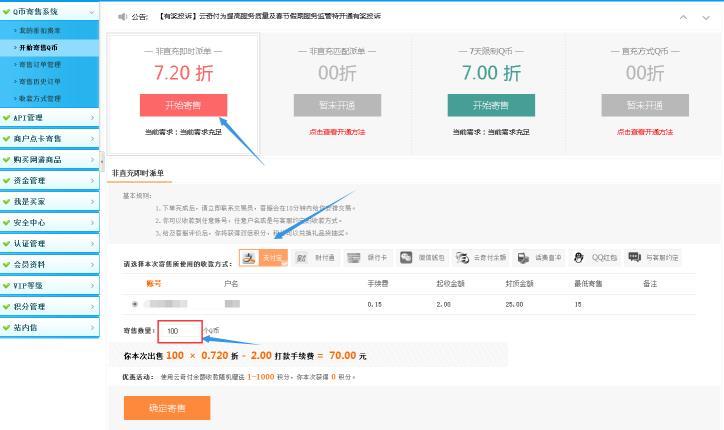
Task: Expand the 商户点卡寄售 sidebar section
Action: tap(92, 139)
